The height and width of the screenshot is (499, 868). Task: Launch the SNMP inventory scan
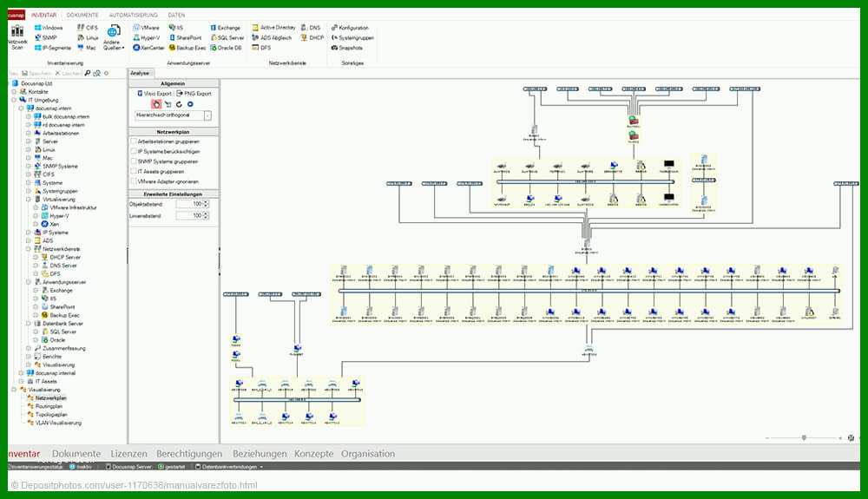pos(46,37)
